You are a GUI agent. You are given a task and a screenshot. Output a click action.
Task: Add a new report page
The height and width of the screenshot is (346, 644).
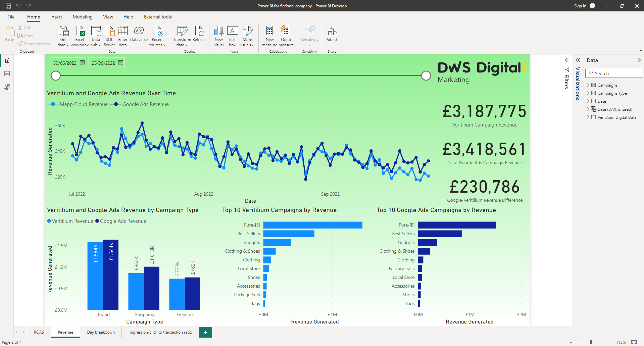tap(205, 332)
